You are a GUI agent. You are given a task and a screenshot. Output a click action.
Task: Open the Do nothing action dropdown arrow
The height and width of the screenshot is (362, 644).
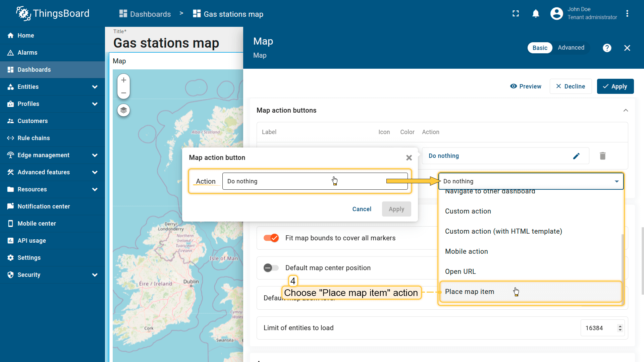click(616, 181)
